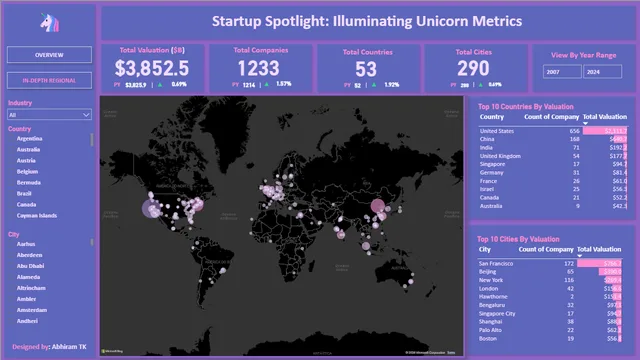The height and width of the screenshot is (360, 640).
Task: Filter by city Aarhus
Action: tap(26, 244)
